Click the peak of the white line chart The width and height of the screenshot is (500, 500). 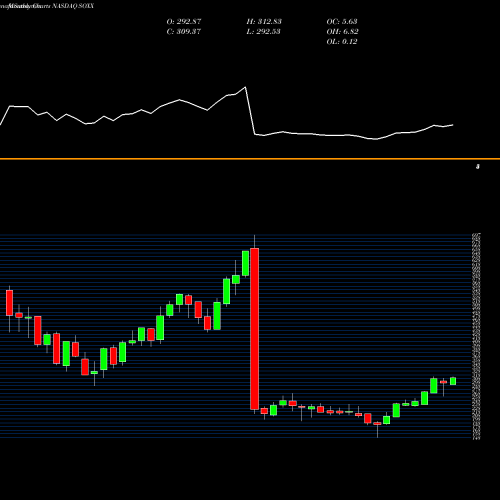point(245,87)
